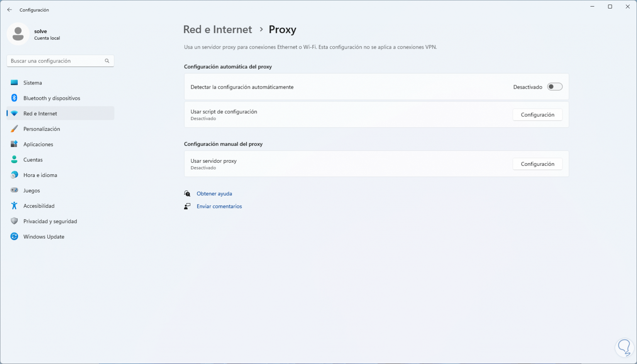Click the Obtener ayuda link
637x364 pixels.
pyautogui.click(x=214, y=194)
